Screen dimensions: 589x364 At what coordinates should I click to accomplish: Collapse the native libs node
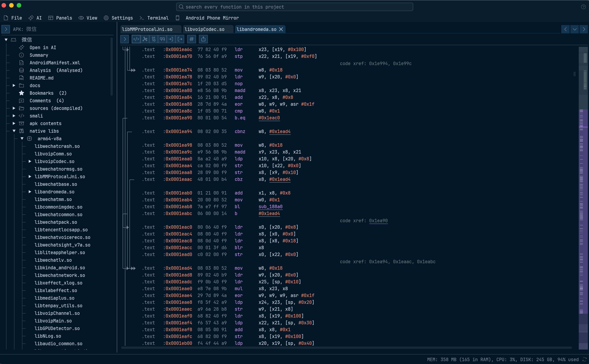click(x=14, y=131)
